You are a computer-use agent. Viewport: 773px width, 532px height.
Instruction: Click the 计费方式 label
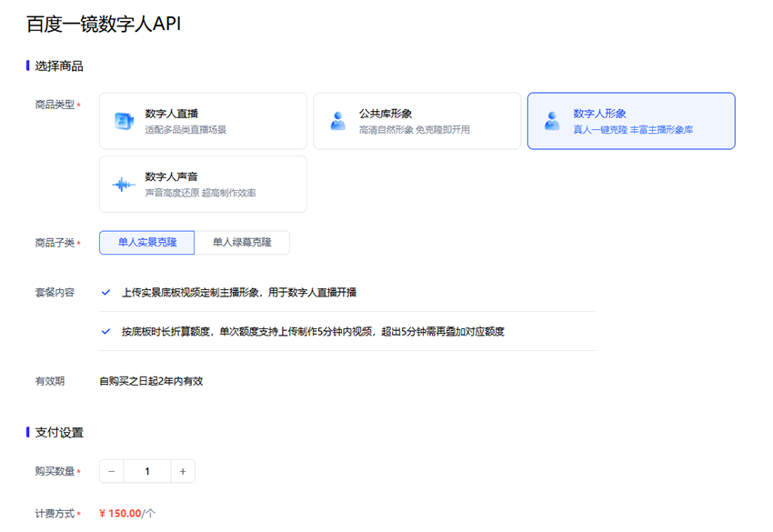pyautogui.click(x=55, y=513)
